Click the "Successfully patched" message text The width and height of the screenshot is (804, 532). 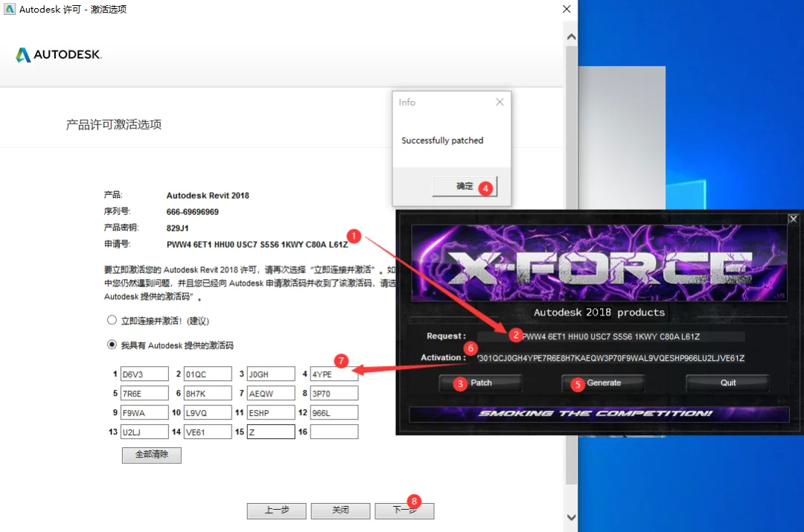tap(442, 141)
